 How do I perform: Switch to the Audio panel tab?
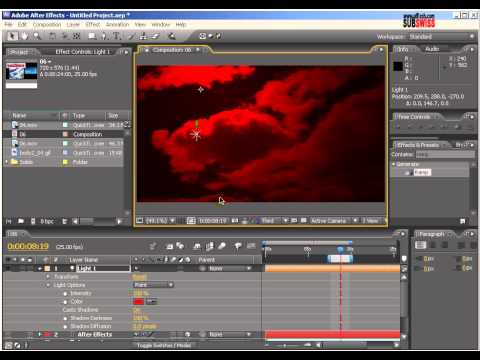pos(432,49)
